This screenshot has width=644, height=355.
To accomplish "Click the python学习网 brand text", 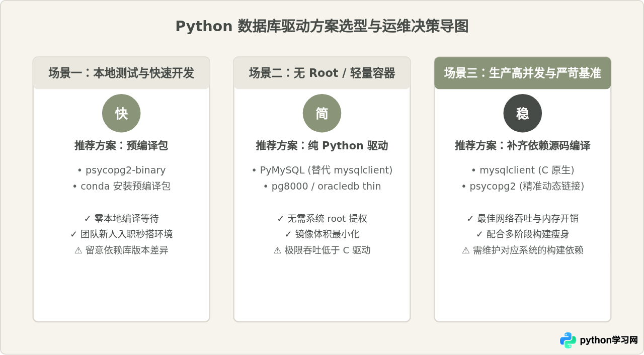I will pos(609,340).
